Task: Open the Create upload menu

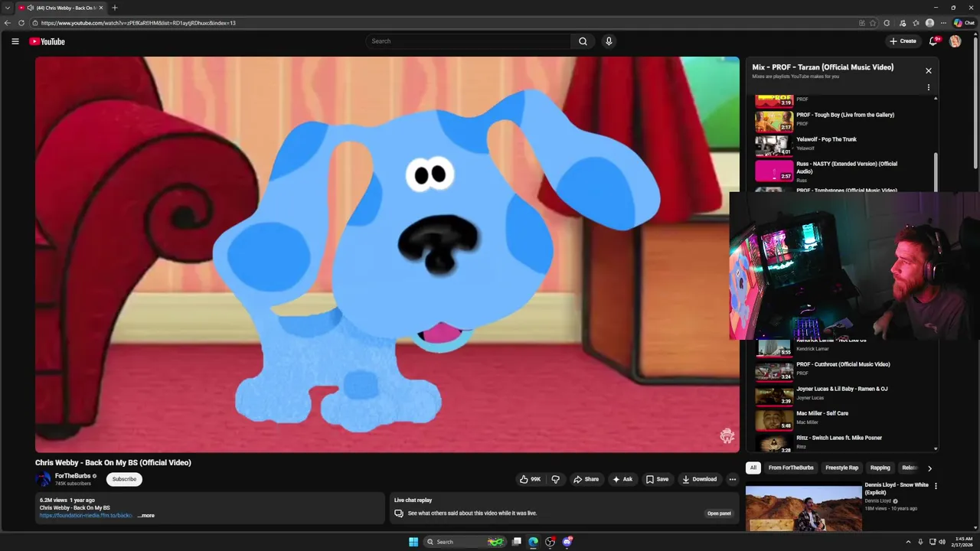Action: click(x=903, y=41)
